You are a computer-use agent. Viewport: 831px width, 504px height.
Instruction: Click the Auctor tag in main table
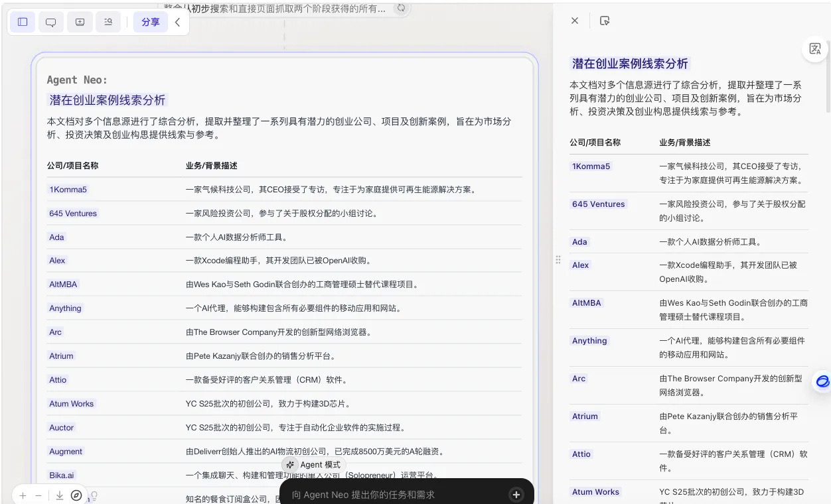point(61,428)
